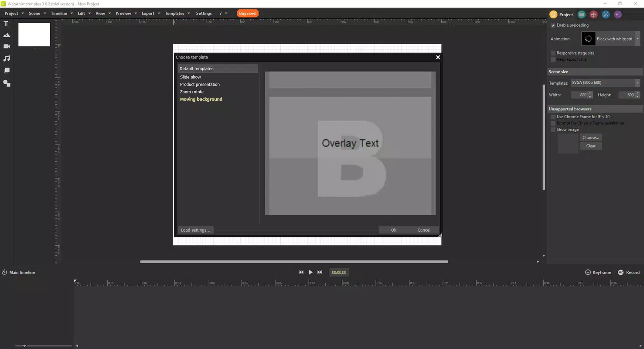Open the Timeline menu
The height and width of the screenshot is (349, 644).
click(x=59, y=14)
